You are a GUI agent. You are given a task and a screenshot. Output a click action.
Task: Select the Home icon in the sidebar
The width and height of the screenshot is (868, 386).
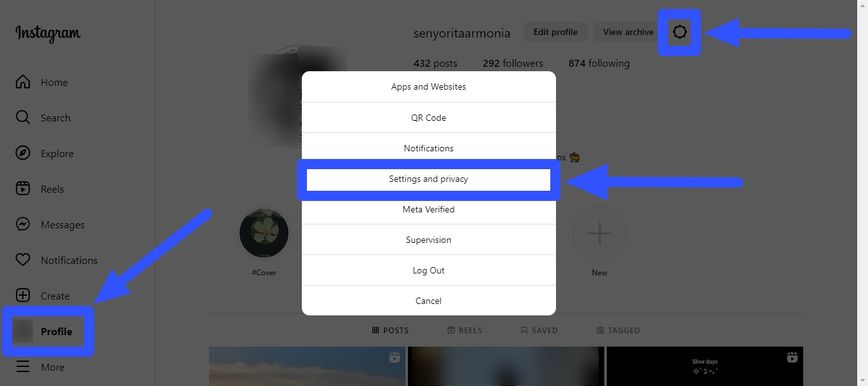pyautogui.click(x=23, y=81)
